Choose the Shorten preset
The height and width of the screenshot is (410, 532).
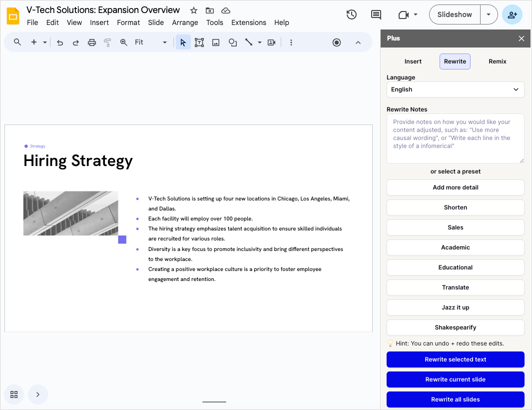point(455,207)
